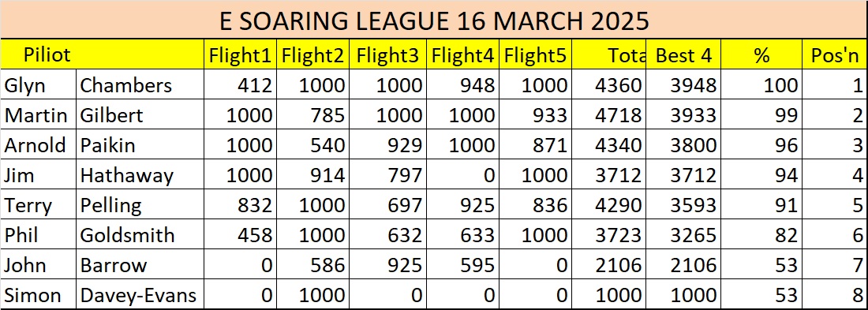This screenshot has height=310, width=868.
Task: Click the Best 4 column header
Action: click(x=683, y=54)
